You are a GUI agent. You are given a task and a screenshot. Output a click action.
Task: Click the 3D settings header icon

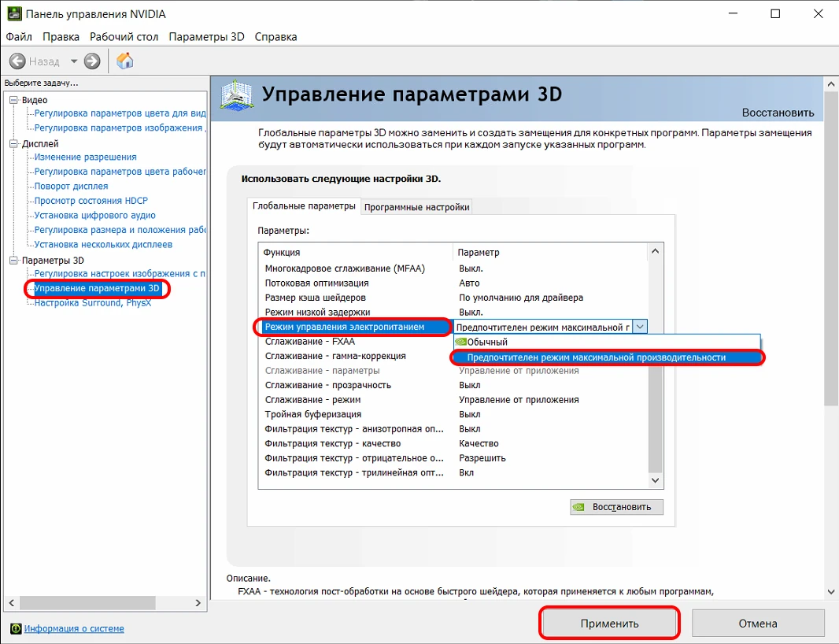pos(237,96)
